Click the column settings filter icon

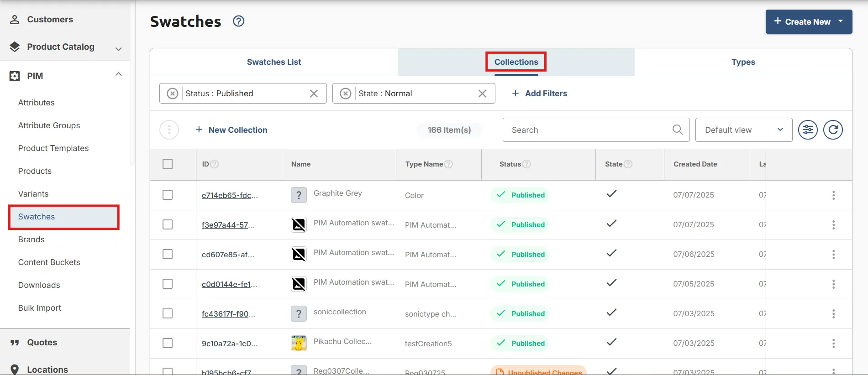point(808,130)
